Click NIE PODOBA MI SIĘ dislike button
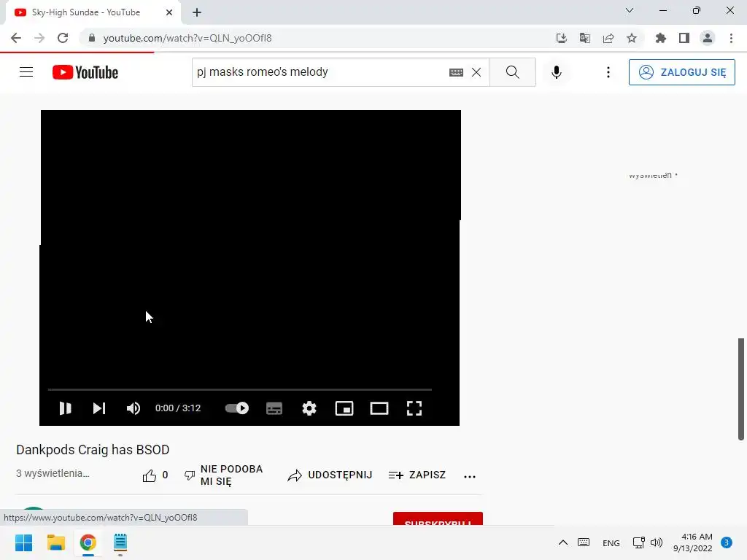747x560 pixels. [223, 475]
